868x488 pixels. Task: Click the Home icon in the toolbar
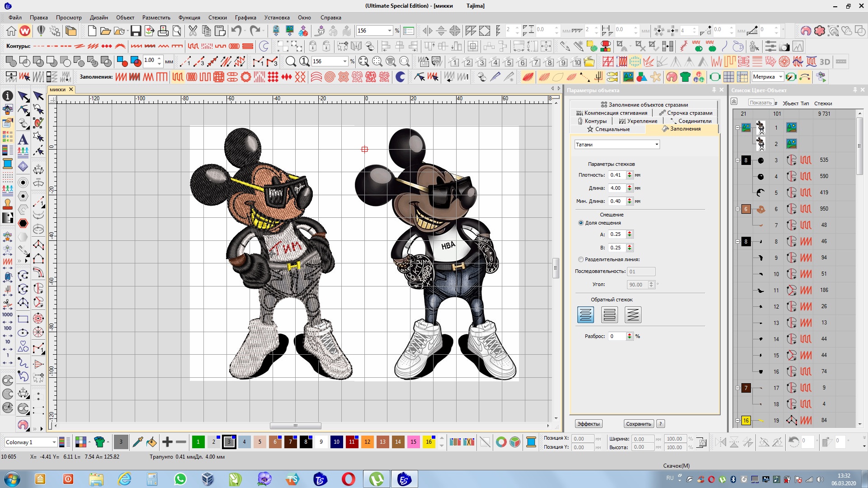click(11, 31)
